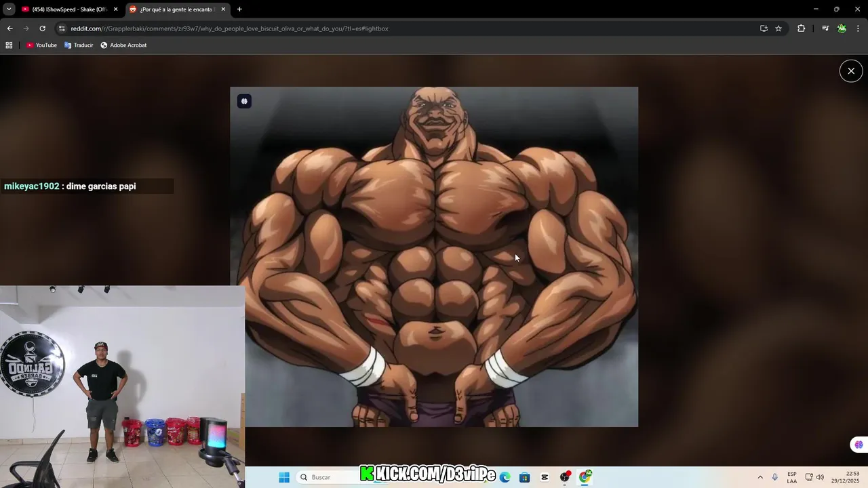This screenshot has width=868, height=488.
Task: Go back to the previous page
Action: [9, 28]
